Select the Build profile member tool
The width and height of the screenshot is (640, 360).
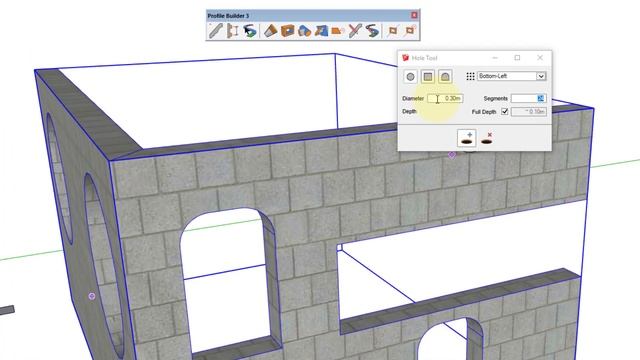(x=216, y=31)
